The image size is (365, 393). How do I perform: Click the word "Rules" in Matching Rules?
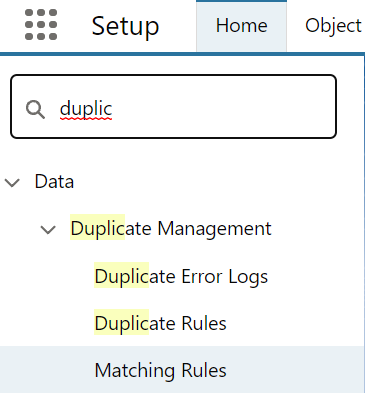coord(204,370)
